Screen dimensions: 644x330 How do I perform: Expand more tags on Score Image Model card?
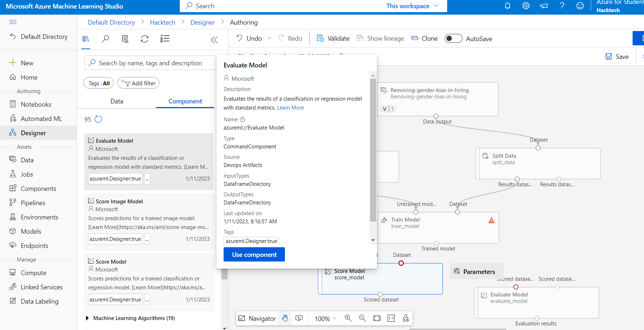[147, 239]
